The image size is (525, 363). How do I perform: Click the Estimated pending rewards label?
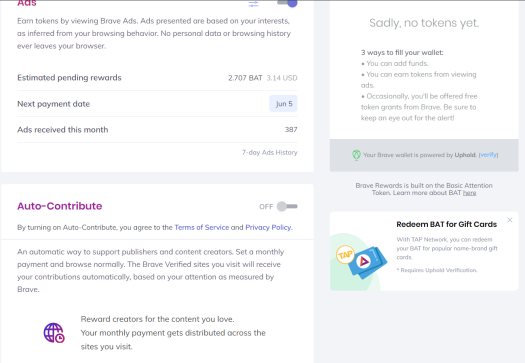tap(69, 78)
